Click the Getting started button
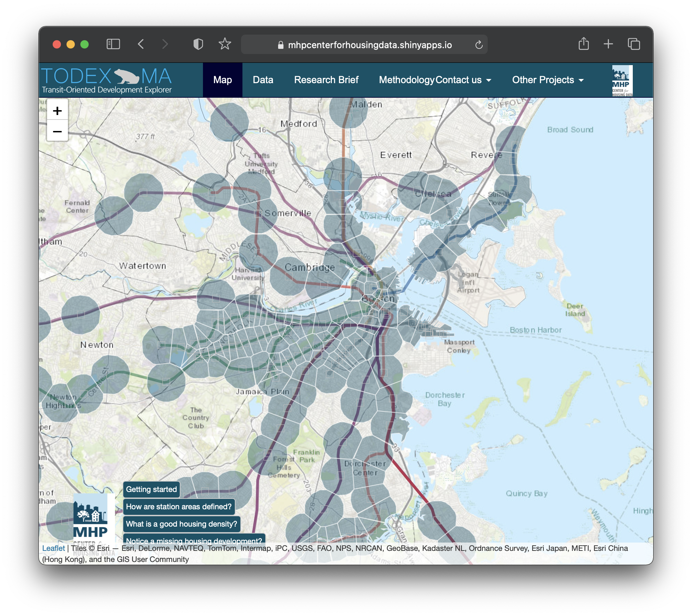Viewport: 692px width, 616px height. (x=151, y=489)
